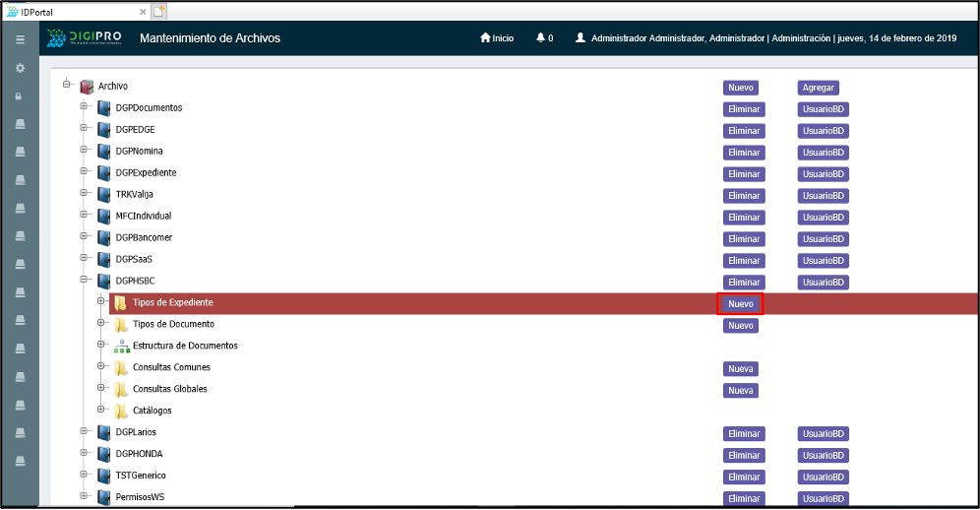980x510 pixels.
Task: Open the hamburger menu in sidebar
Action: click(20, 39)
